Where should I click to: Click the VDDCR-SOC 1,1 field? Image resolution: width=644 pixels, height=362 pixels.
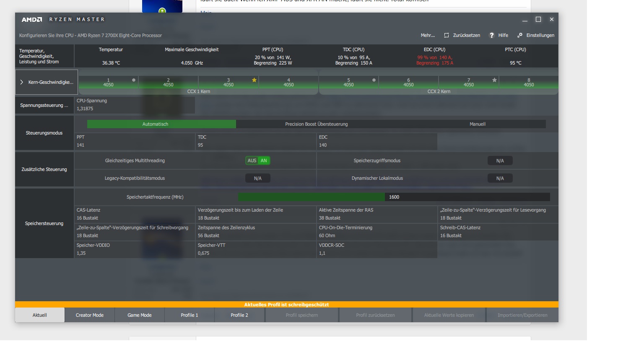coord(377,249)
